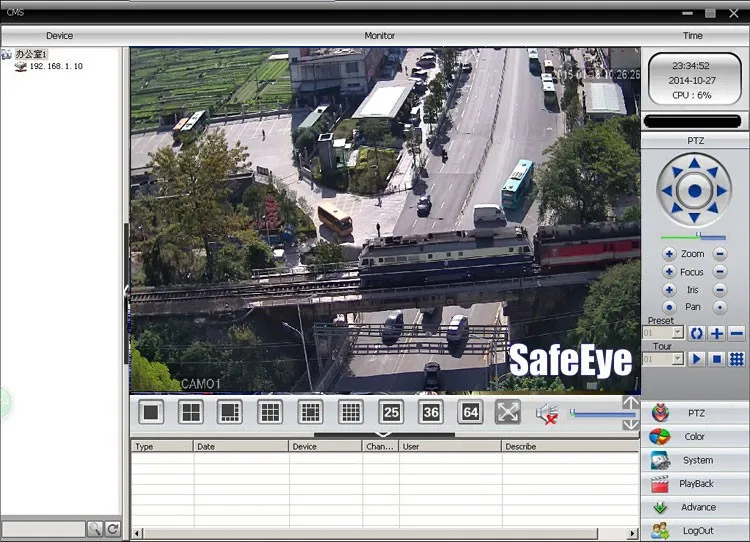Stop the Tour
Viewport: 750px width, 542px height.
[x=717, y=359]
